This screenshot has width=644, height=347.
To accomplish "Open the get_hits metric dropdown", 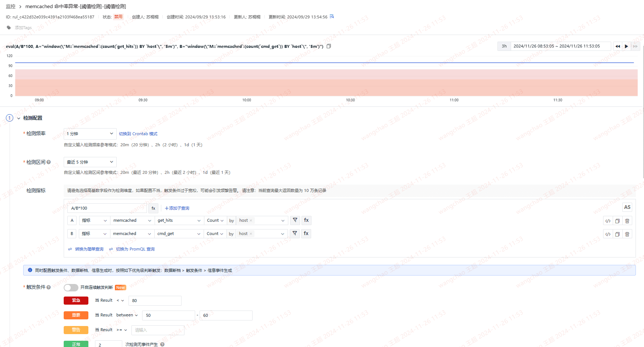I will 179,220.
